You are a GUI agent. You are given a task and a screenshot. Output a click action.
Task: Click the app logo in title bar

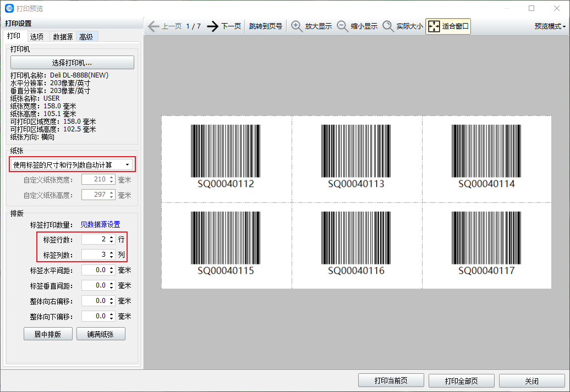(x=9, y=8)
